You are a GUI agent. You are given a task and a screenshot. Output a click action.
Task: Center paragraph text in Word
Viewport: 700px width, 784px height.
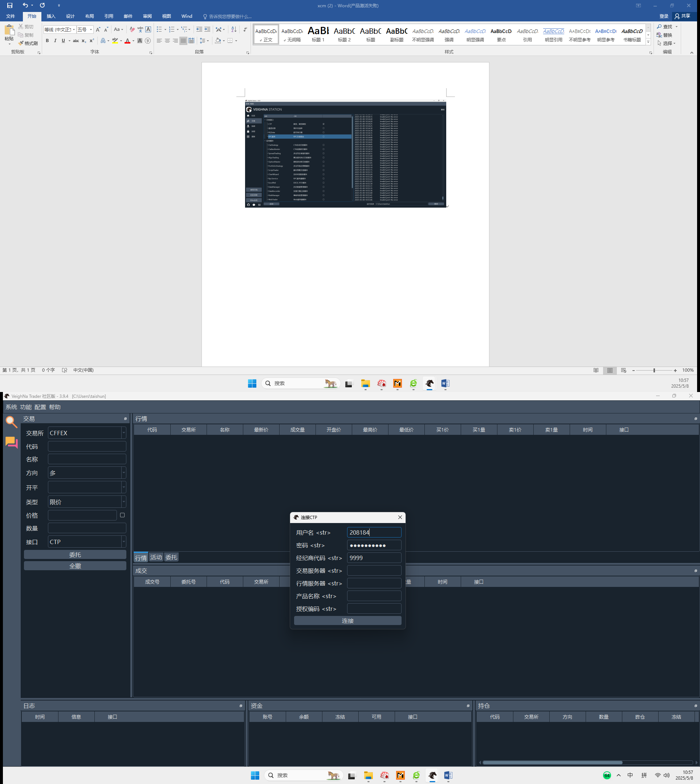[x=167, y=41]
